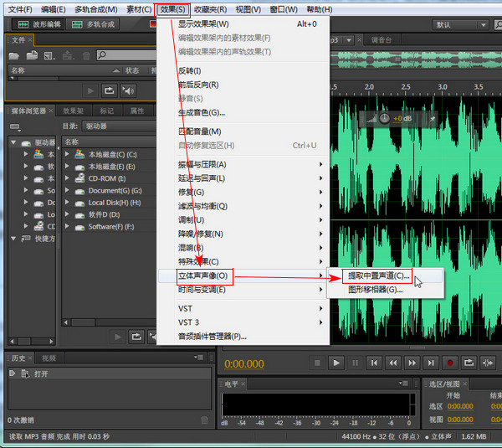Jump to next marker transport button
Screen dimensions: 502x448
[431, 363]
